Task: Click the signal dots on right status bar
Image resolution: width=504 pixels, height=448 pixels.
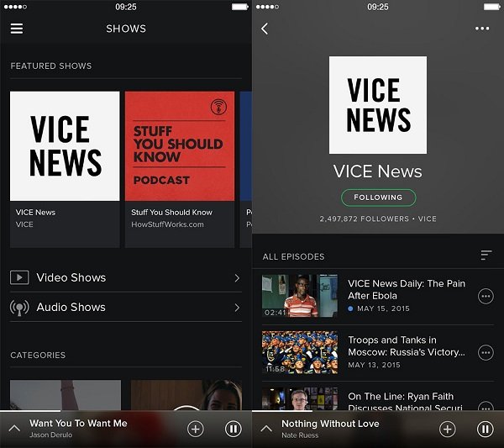Action: pos(267,7)
